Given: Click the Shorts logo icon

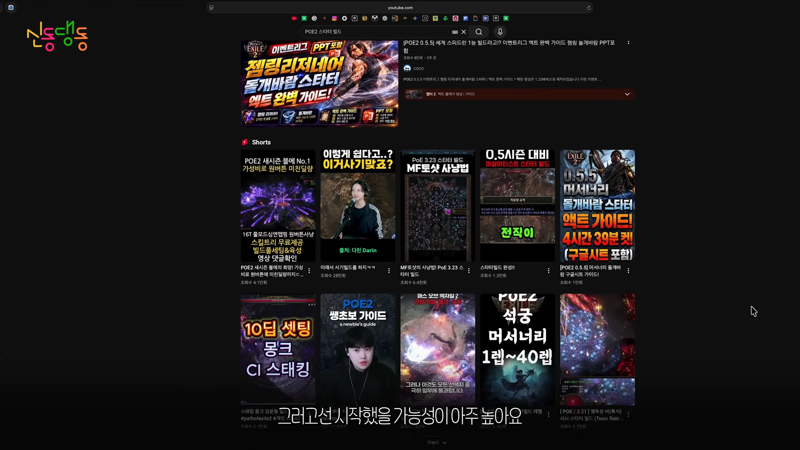Looking at the screenshot, I should [244, 142].
